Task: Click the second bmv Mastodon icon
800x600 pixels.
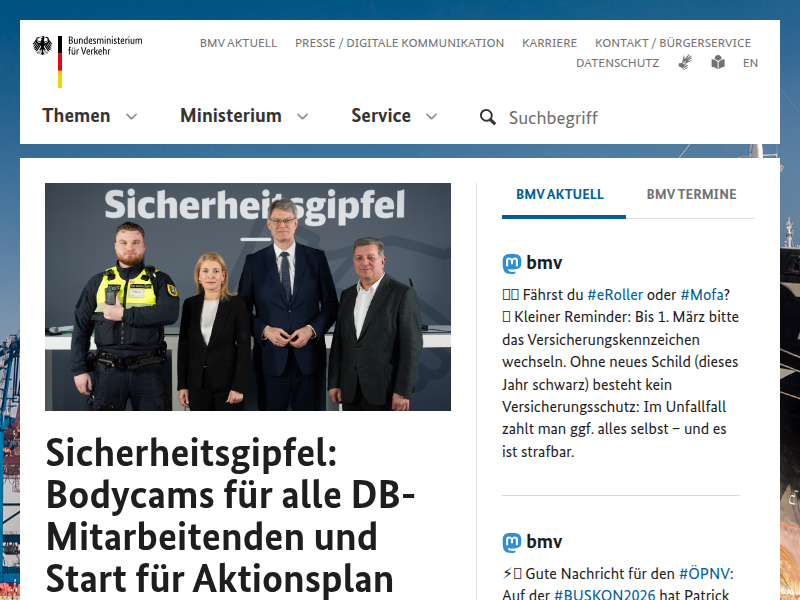Action: click(512, 543)
